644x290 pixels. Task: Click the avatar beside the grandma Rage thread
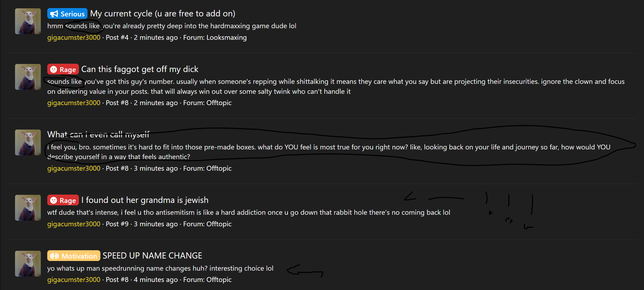(28, 208)
